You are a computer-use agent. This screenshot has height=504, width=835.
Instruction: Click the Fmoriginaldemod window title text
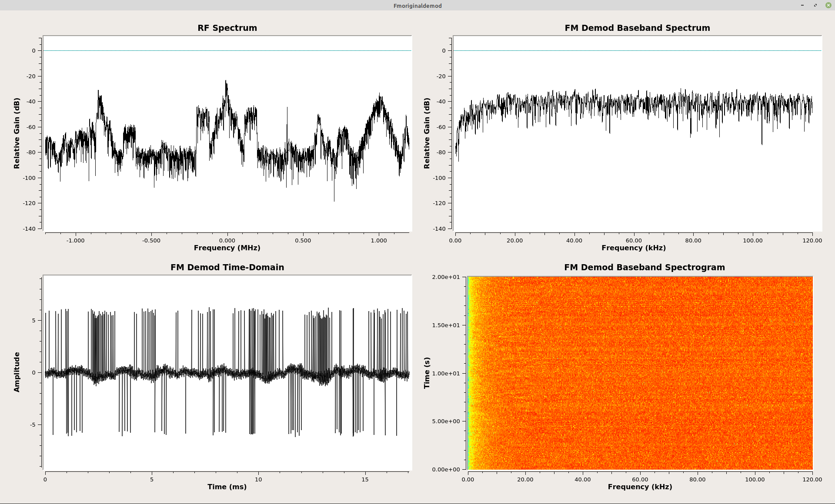tap(417, 6)
